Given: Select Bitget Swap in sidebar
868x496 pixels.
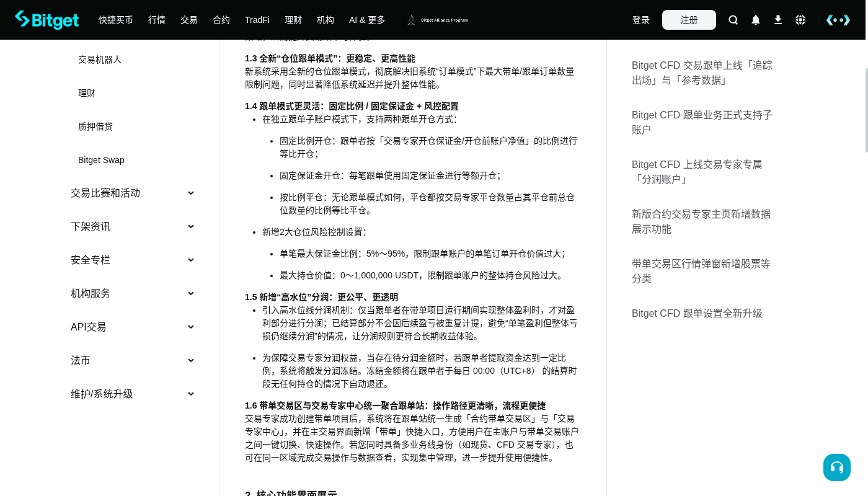Looking at the screenshot, I should 101,160.
